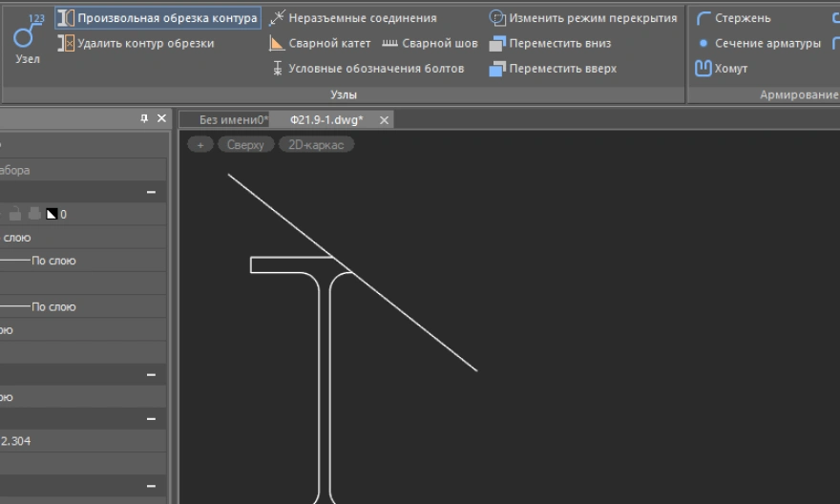This screenshot has width=840, height=504.
Task: Select Сварной катет tool
Action: tap(320, 43)
